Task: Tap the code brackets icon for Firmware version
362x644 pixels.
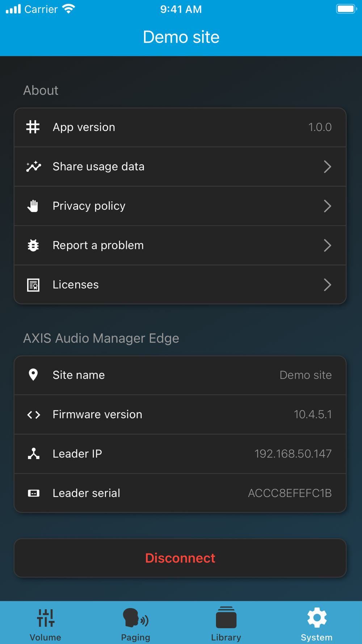Action: [34, 414]
